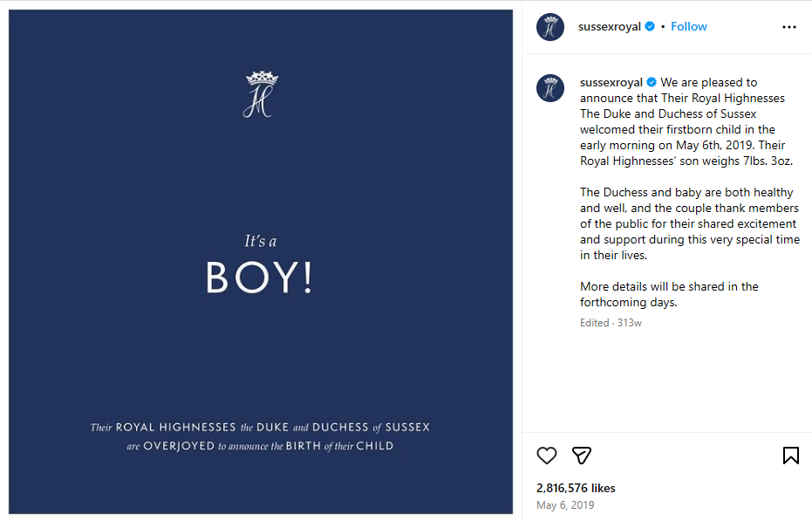Click the Follow button
The image size is (812, 521).
coord(689,26)
